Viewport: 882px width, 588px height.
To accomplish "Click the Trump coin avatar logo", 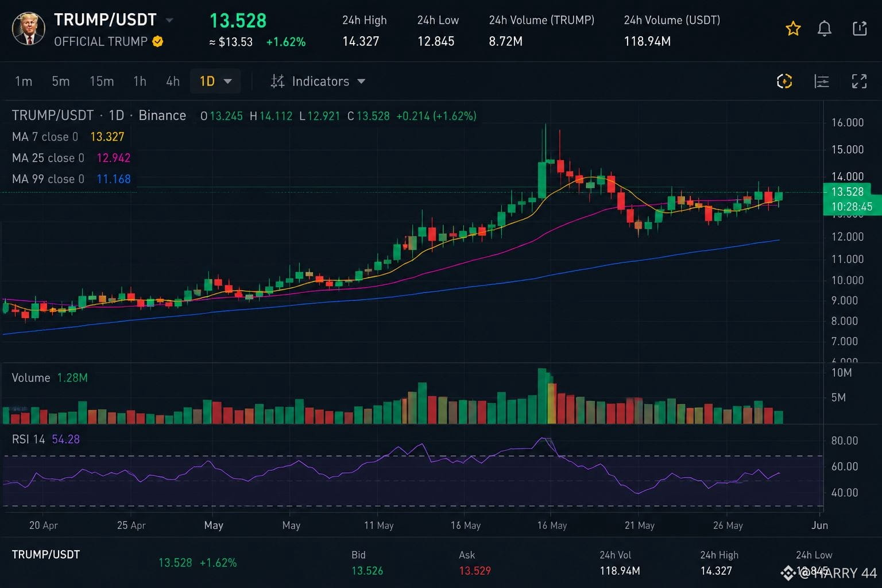I will tap(28, 29).
